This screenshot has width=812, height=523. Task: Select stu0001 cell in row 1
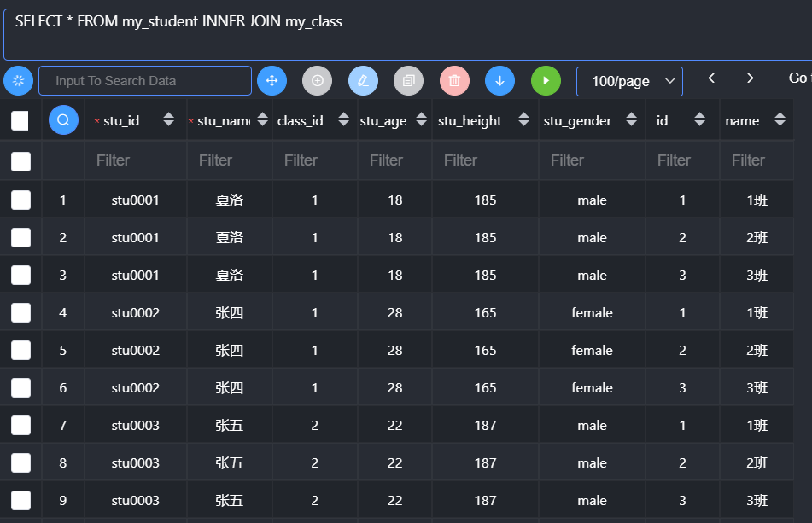coord(135,200)
